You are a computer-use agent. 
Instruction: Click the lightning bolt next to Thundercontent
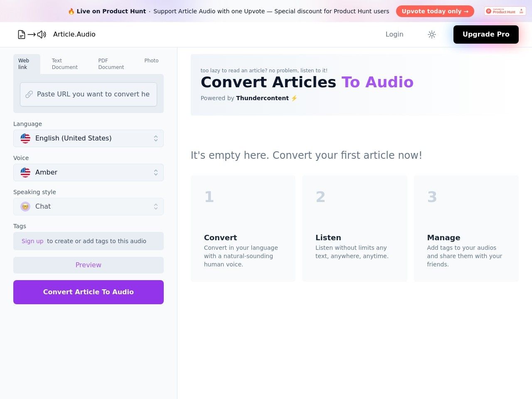(x=294, y=98)
